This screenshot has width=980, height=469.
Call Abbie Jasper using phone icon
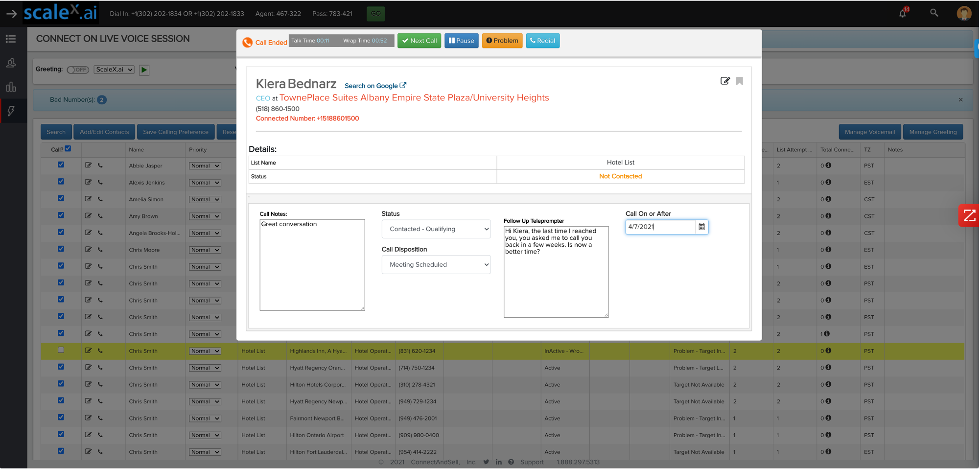point(100,165)
